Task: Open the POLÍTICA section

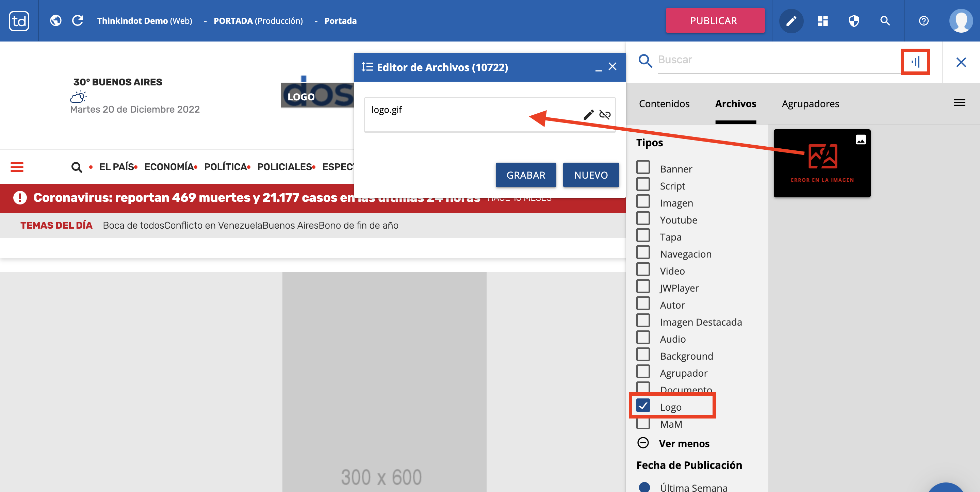Action: [x=225, y=167]
